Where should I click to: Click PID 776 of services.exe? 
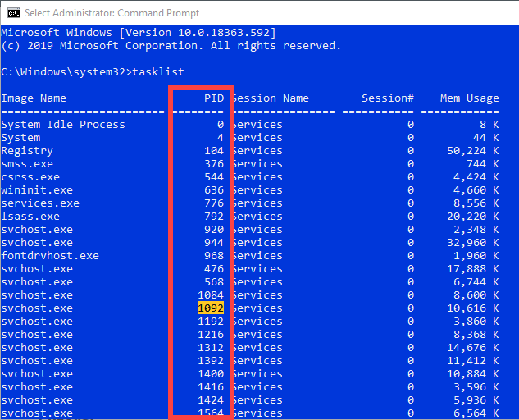(214, 203)
